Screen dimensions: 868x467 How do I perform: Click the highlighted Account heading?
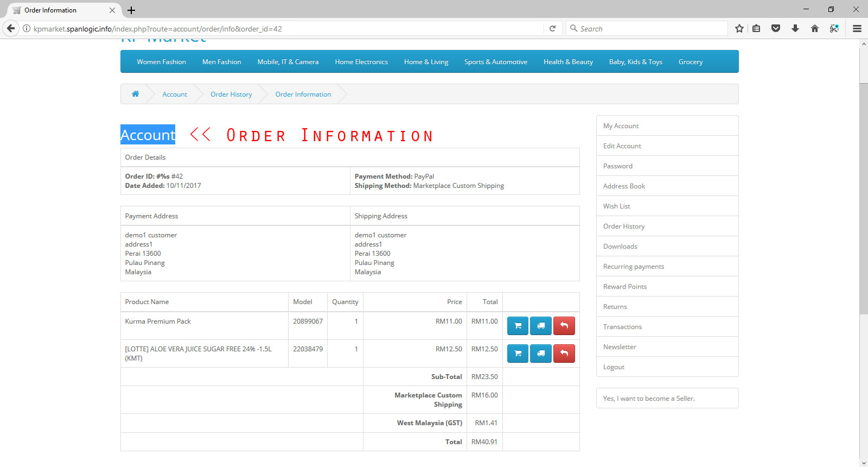click(148, 135)
